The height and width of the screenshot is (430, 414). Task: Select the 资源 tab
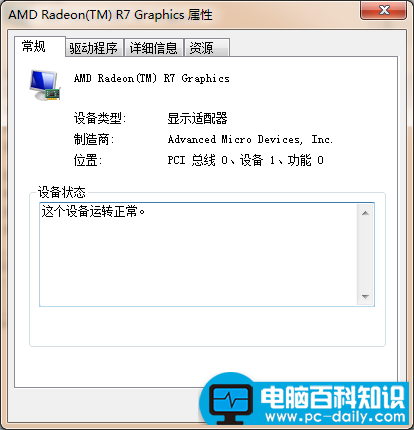point(207,48)
